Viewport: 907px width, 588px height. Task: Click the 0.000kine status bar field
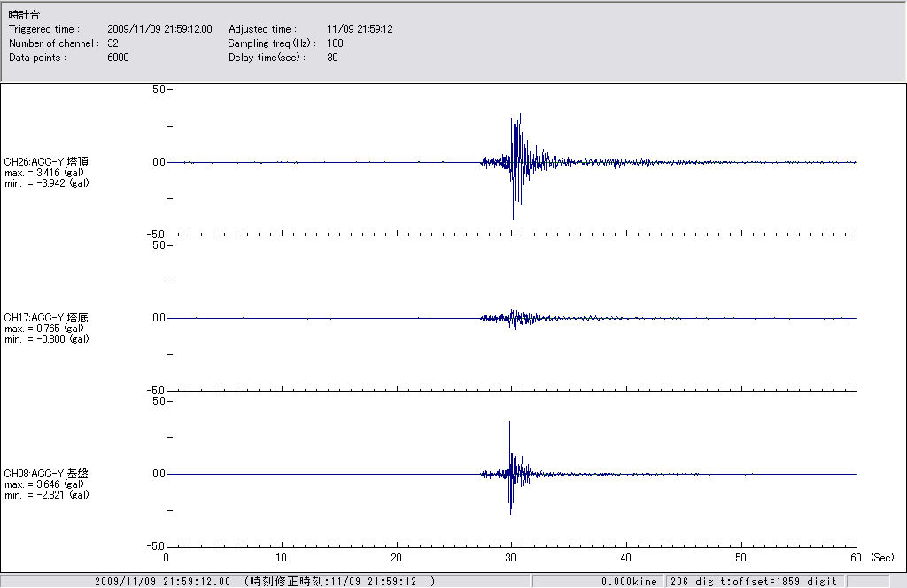coord(629,582)
